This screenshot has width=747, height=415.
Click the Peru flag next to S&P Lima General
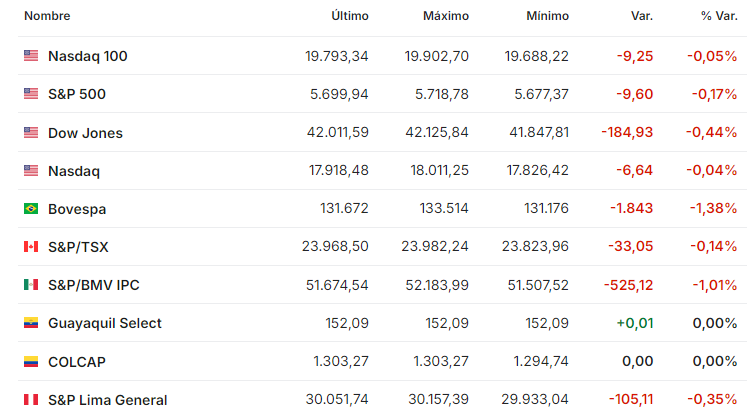(31, 400)
